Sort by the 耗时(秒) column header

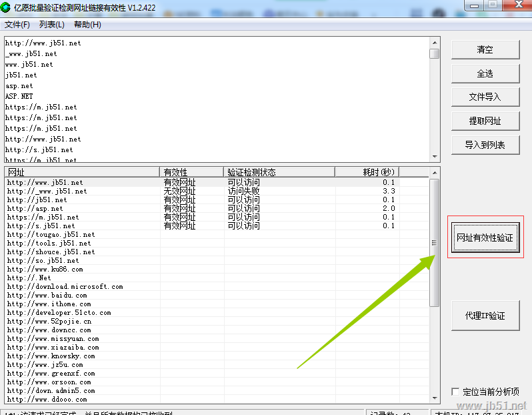[367, 172]
